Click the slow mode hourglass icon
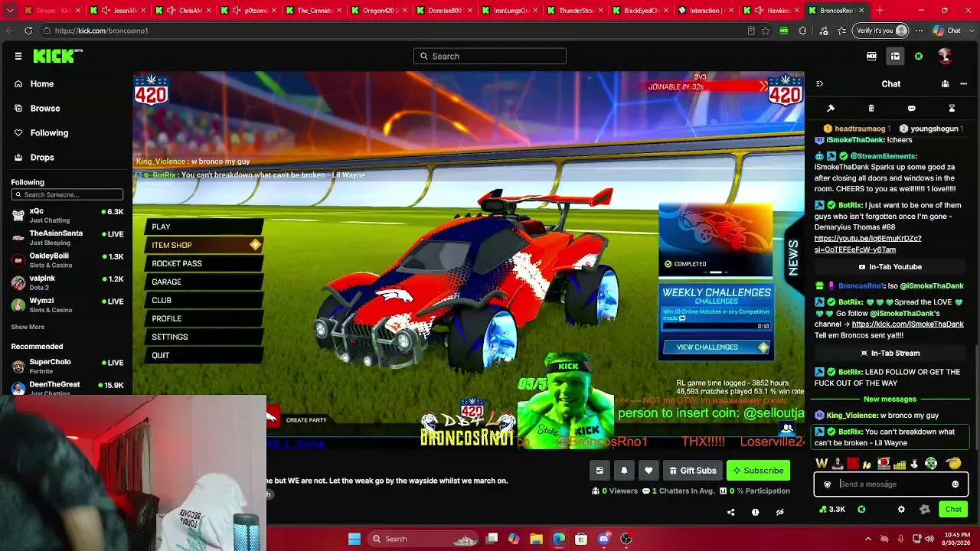 (952, 109)
